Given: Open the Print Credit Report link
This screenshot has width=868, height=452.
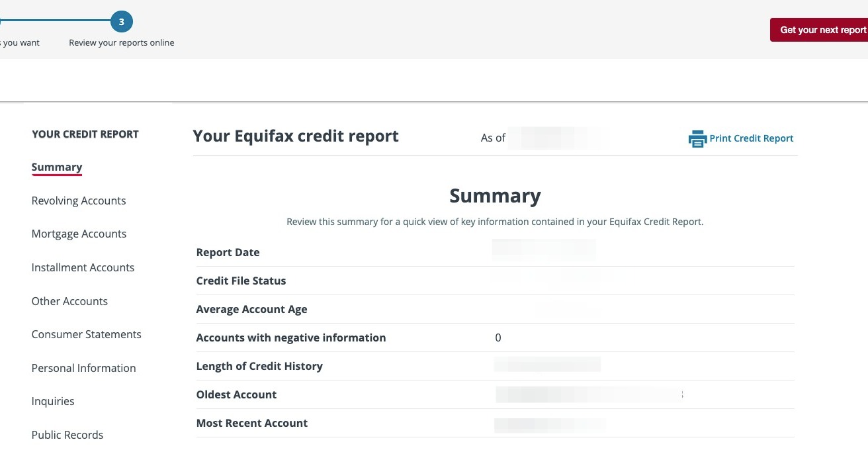Looking at the screenshot, I should tap(751, 138).
